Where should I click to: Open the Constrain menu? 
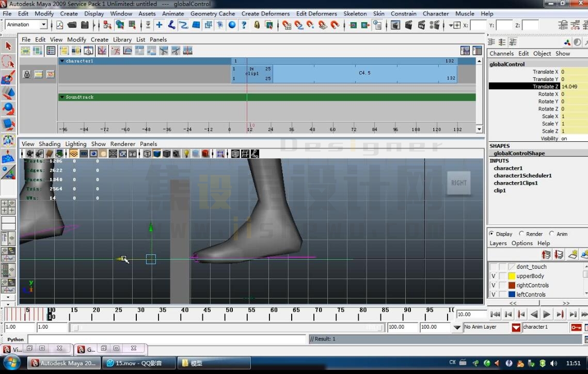pyautogui.click(x=404, y=13)
